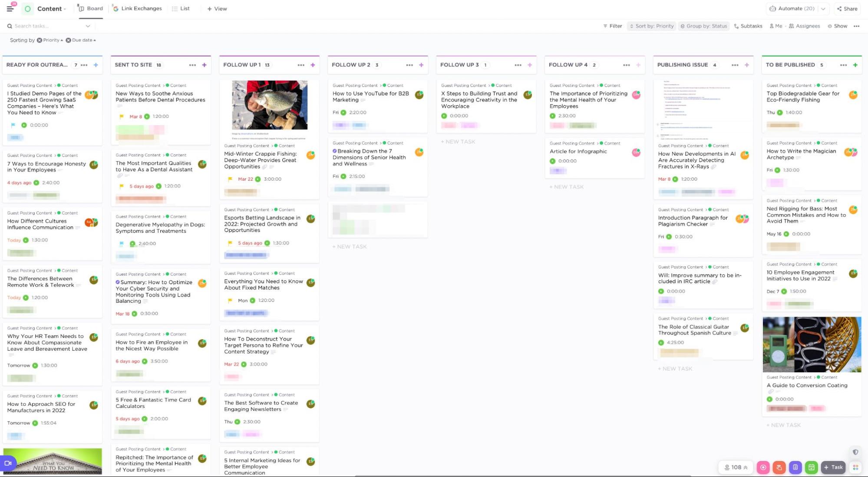868x477 pixels.
Task: Open the hamburger sidebar menu
Action: tap(10, 9)
